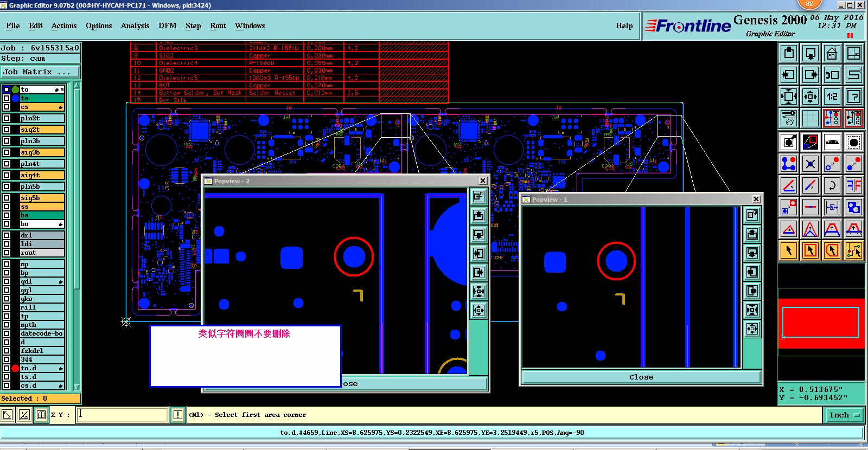868x450 pixels.
Task: Toggle the 'pln2t' layer checkbox
Action: [7, 118]
